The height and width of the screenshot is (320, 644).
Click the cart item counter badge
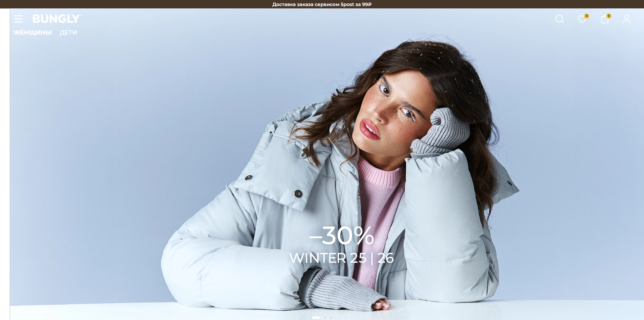609,16
